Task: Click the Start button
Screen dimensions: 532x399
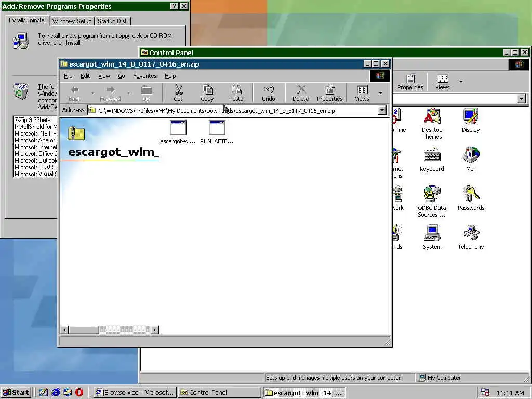Action: click(x=16, y=393)
